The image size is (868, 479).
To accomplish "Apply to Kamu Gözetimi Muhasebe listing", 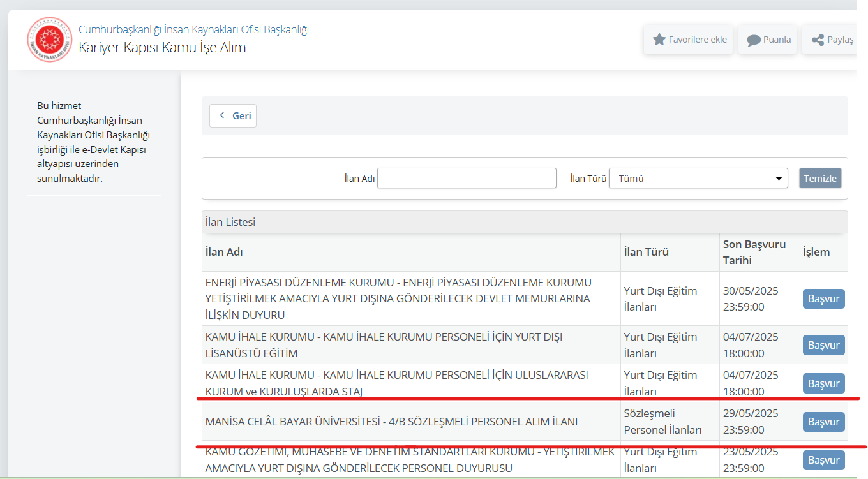I will tap(824, 460).
